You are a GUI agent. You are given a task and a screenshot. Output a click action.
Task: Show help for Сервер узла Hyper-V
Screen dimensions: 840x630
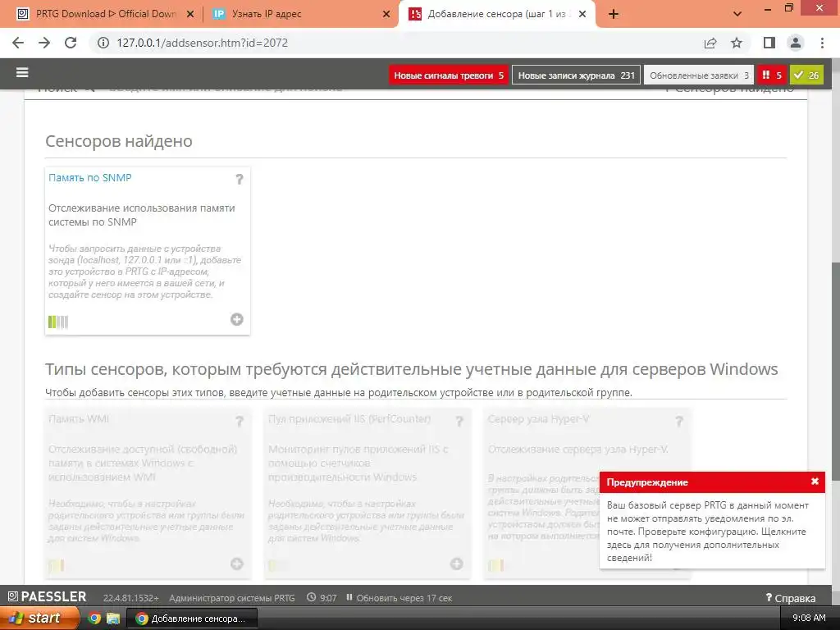click(x=678, y=422)
